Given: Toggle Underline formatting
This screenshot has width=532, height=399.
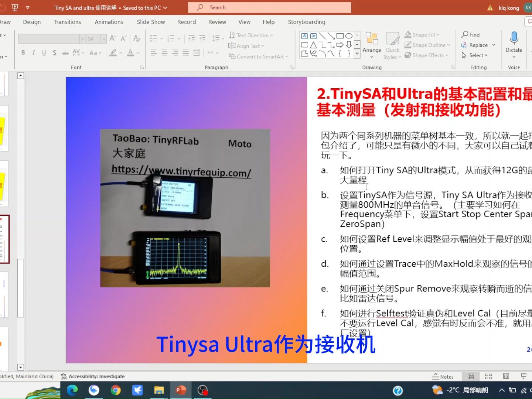Looking at the screenshot, I should pos(44,53).
